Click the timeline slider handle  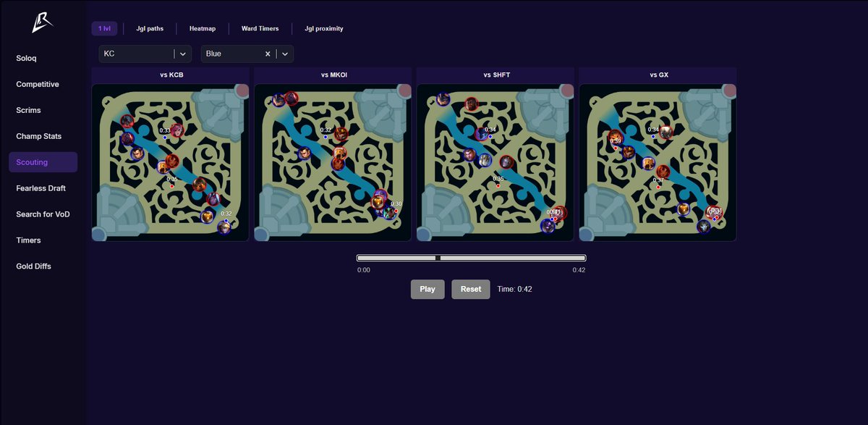coord(438,258)
